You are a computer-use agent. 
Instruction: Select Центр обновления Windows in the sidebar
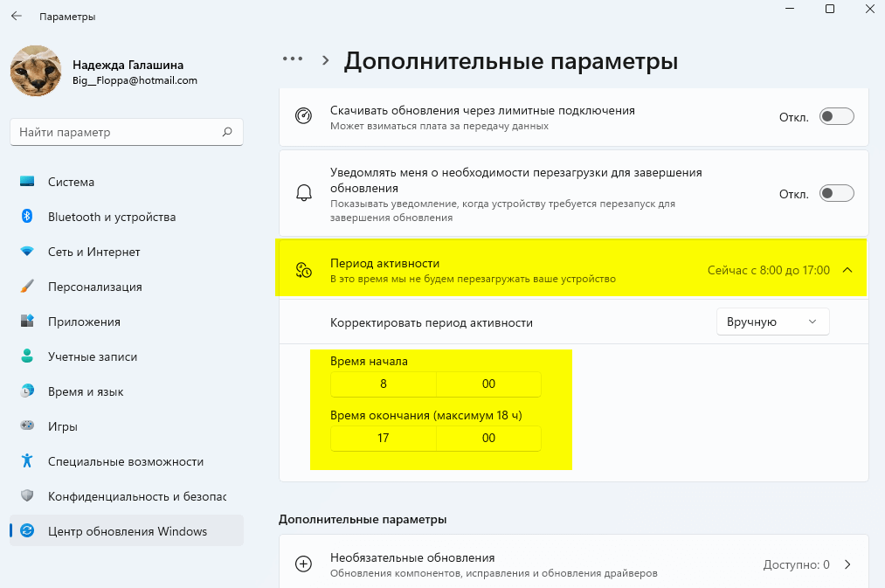point(127,531)
